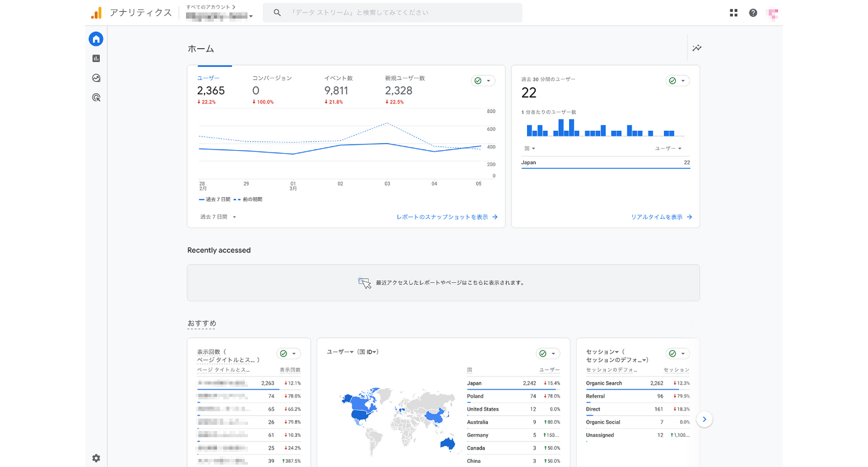868x467 pixels.
Task: Click the search field at the top
Action: (x=392, y=12)
